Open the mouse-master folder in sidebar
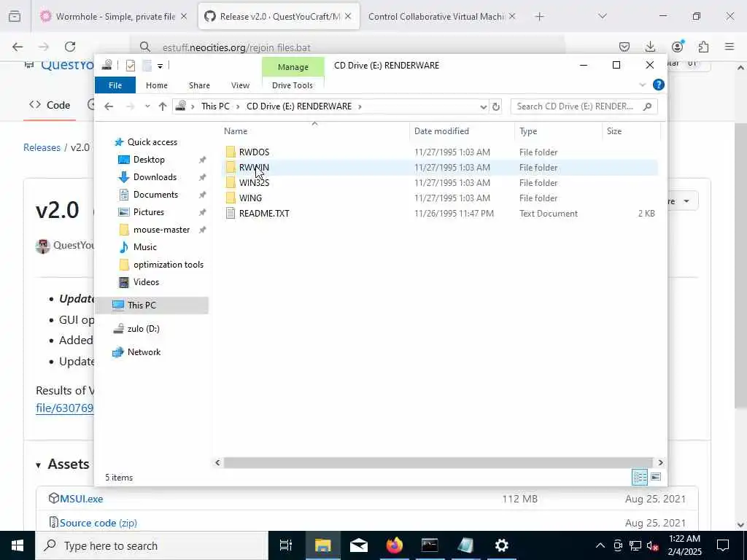The image size is (747, 560). pos(161,230)
